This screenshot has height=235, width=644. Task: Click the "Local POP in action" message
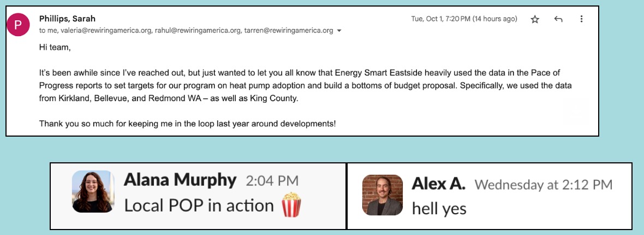[x=199, y=205]
